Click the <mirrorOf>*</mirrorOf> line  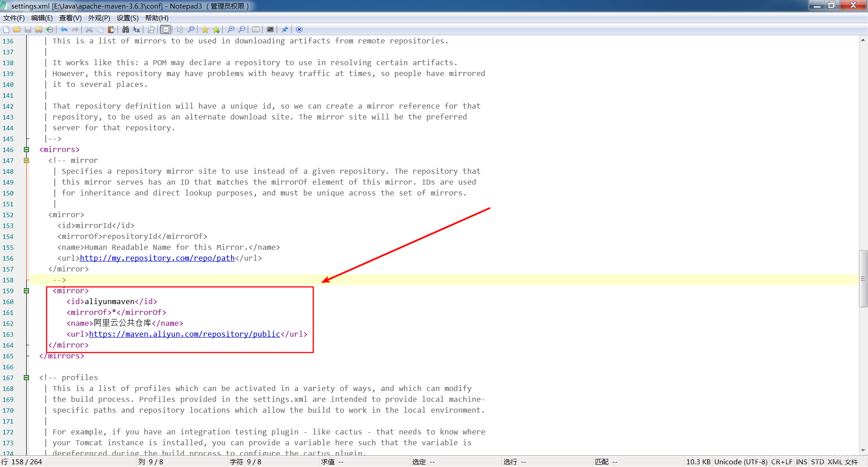[x=116, y=313]
